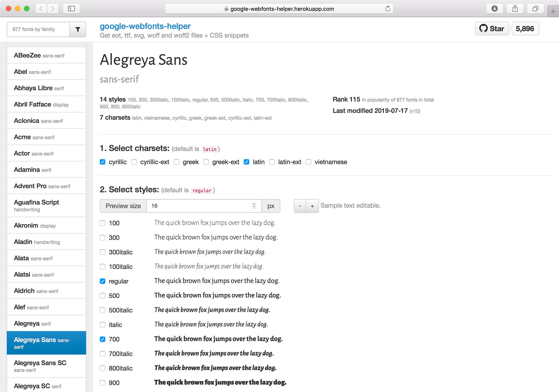The height and width of the screenshot is (392, 559).
Task: Check the 500 style checkbox
Action: (x=103, y=296)
